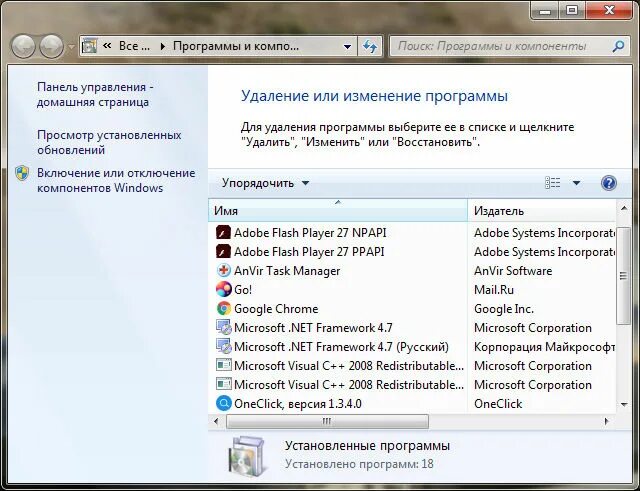This screenshot has height=491, width=640.
Task: Click the OneClick publisher cell
Action: 498,404
